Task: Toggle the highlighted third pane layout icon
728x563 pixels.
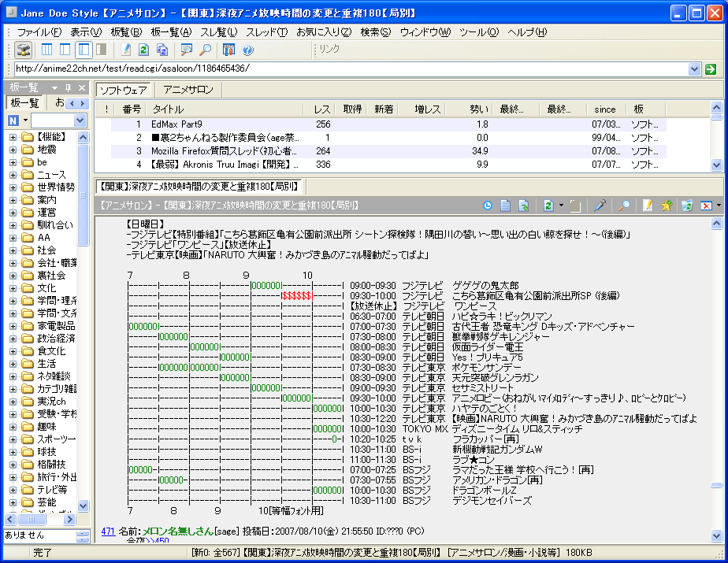Action: click(84, 50)
